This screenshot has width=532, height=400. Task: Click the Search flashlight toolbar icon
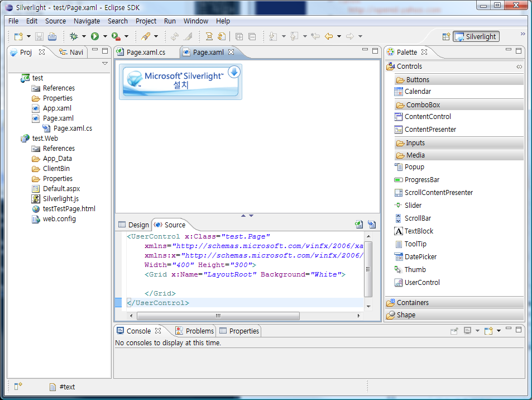point(146,36)
